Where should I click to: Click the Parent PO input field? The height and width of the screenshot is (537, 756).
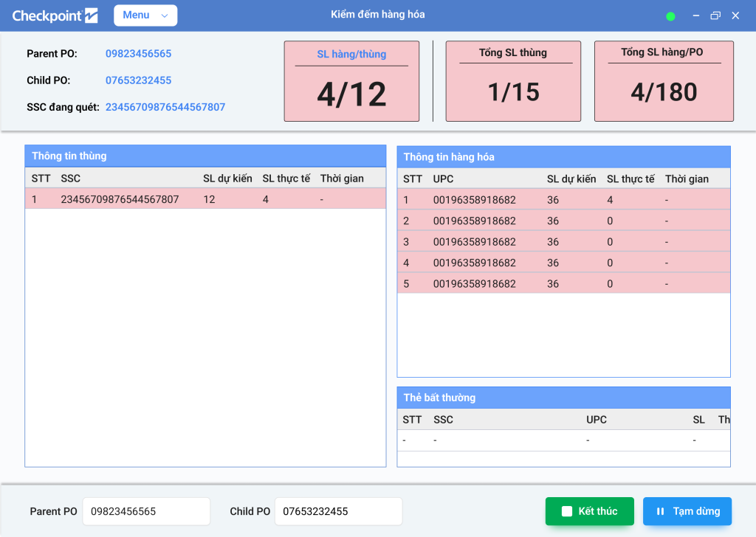tap(146, 511)
